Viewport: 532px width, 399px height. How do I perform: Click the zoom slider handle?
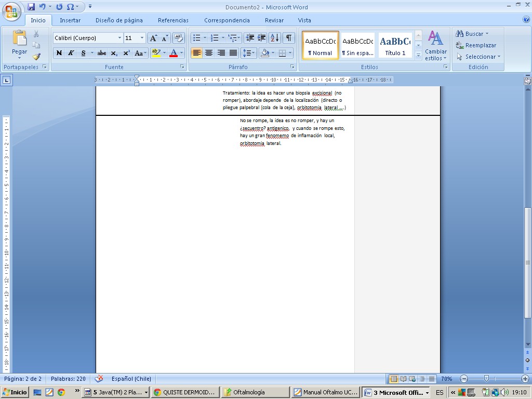(x=486, y=379)
